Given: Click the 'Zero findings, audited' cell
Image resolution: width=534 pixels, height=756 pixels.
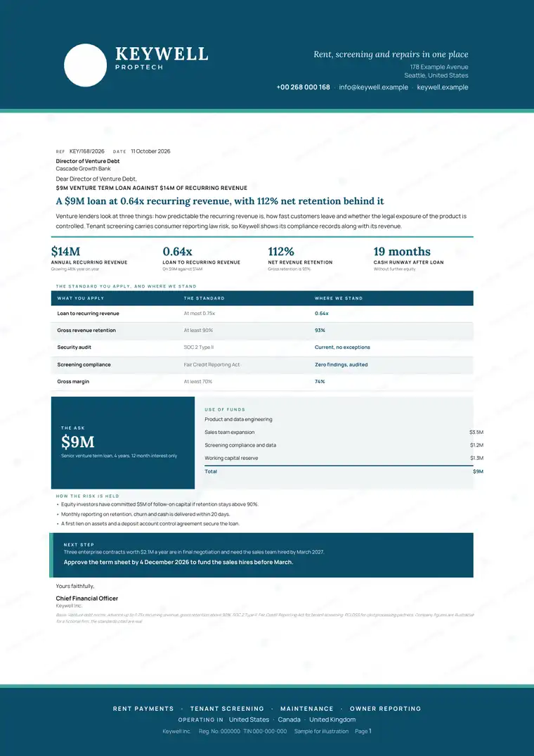Looking at the screenshot, I should click(341, 365).
